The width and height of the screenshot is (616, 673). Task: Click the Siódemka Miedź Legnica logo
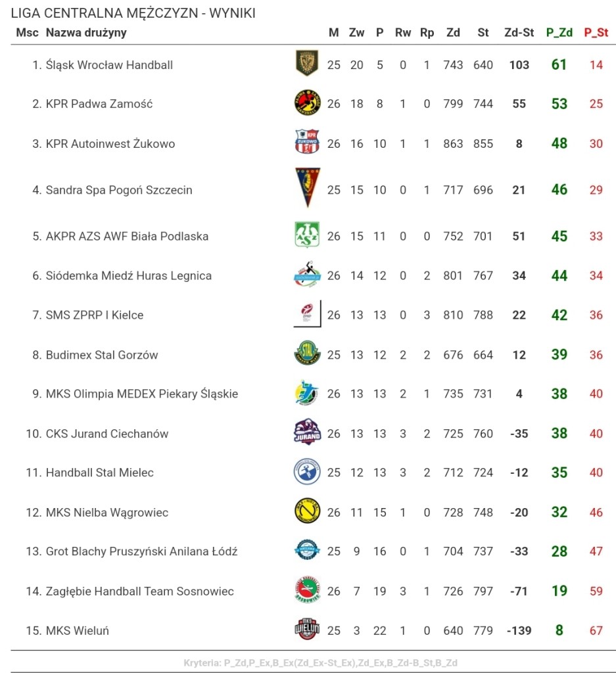[x=308, y=274]
